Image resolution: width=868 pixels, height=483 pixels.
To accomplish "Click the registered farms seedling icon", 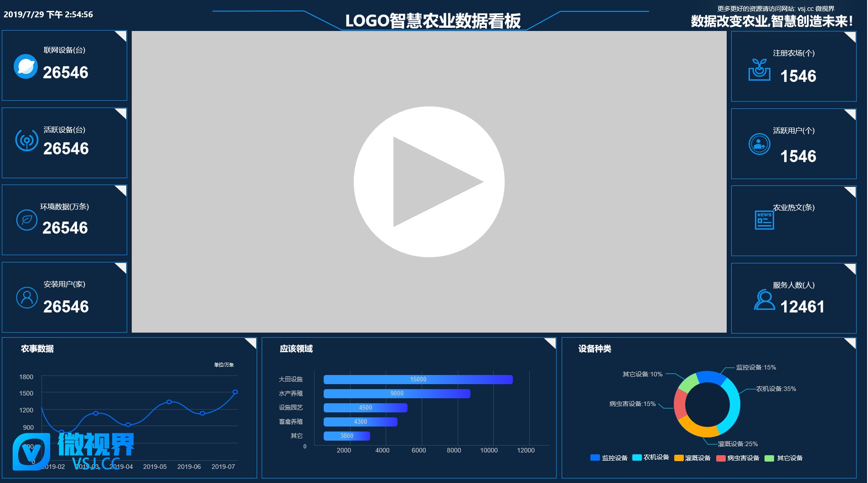I will (x=759, y=70).
